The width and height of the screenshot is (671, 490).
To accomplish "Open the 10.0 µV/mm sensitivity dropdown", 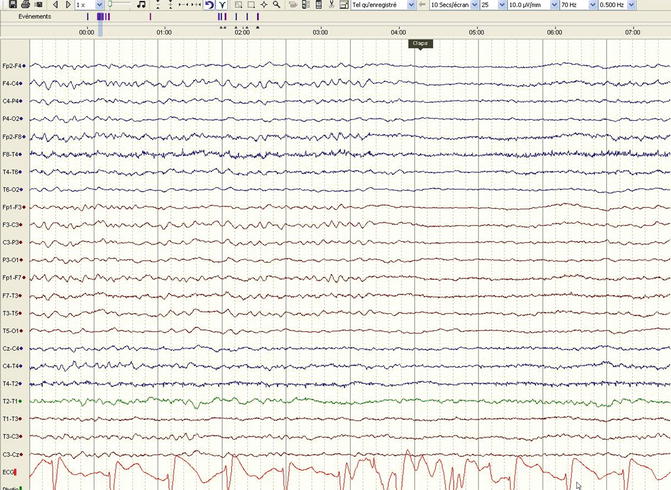I will [551, 5].
